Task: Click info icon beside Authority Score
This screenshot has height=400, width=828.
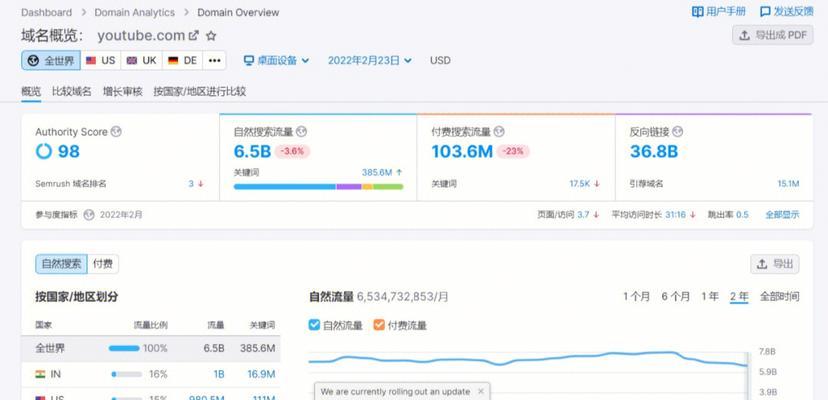Action: pos(116,132)
